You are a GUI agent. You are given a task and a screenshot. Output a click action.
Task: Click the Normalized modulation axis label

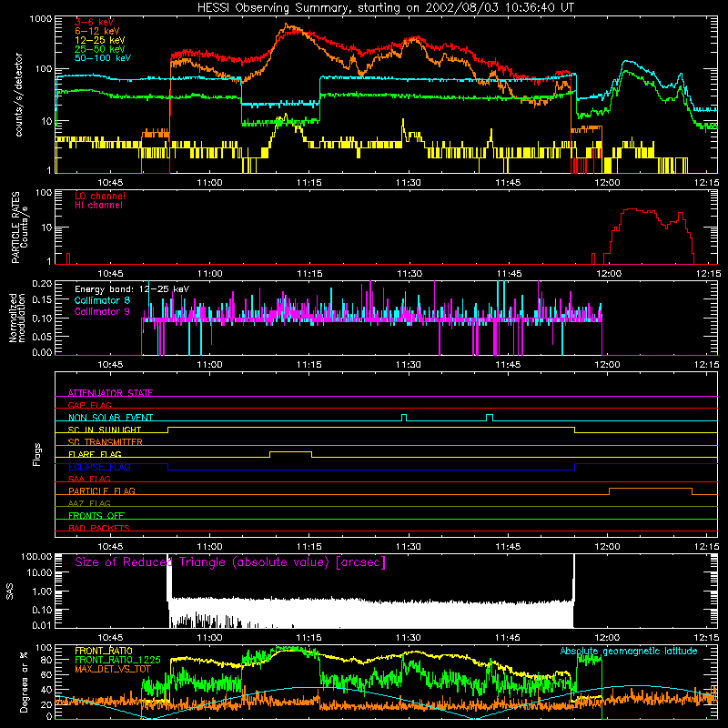17,318
